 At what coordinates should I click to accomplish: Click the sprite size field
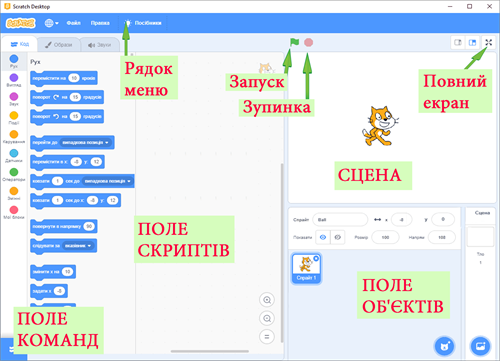(x=385, y=237)
